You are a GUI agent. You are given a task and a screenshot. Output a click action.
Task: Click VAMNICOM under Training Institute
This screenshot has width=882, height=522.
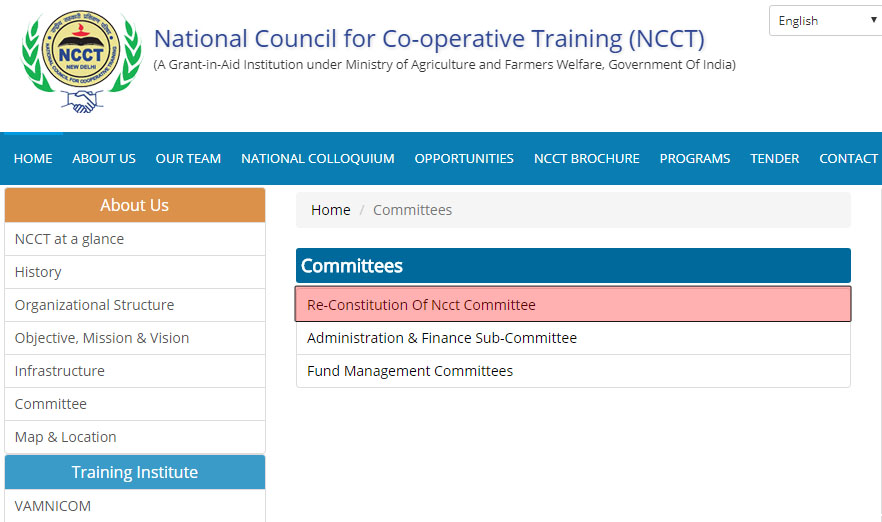pyautogui.click(x=53, y=506)
